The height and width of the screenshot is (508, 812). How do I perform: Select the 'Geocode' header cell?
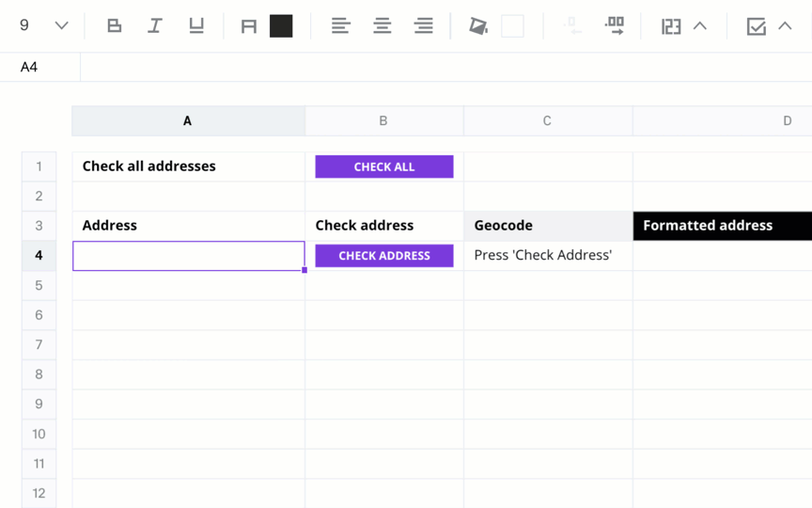pyautogui.click(x=548, y=226)
